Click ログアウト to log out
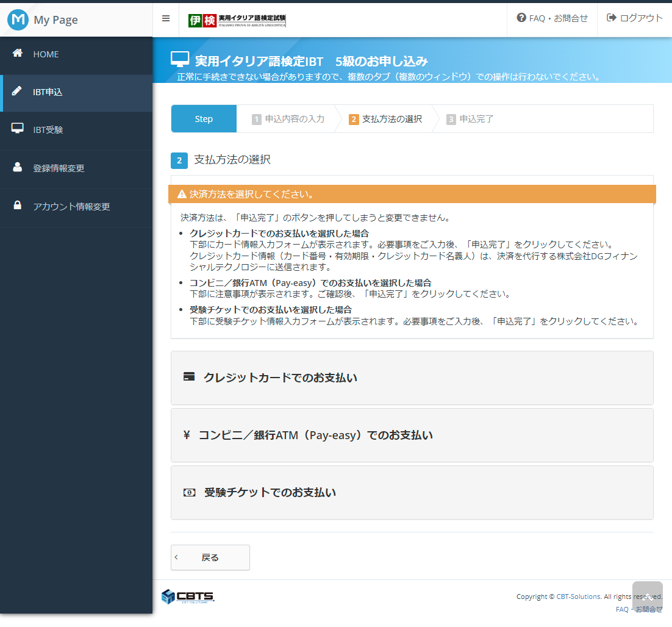 [x=635, y=18]
